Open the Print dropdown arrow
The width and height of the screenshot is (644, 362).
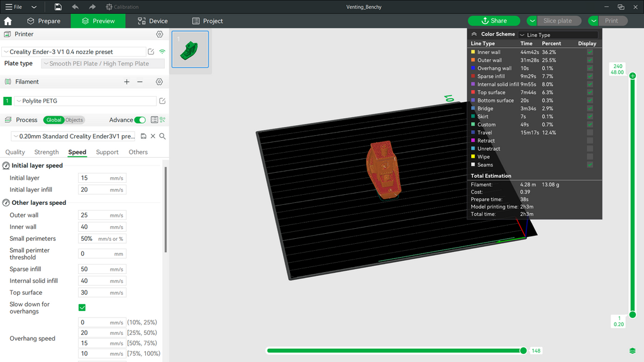594,21
